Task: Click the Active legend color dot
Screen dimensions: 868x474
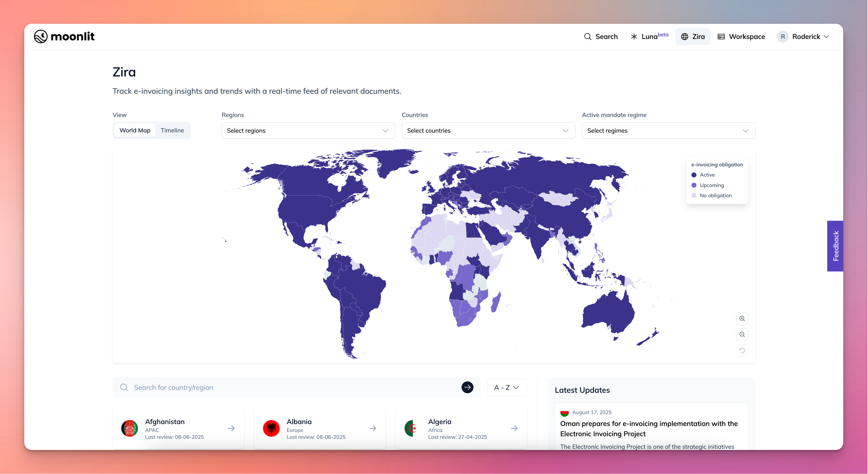Action: coord(694,175)
